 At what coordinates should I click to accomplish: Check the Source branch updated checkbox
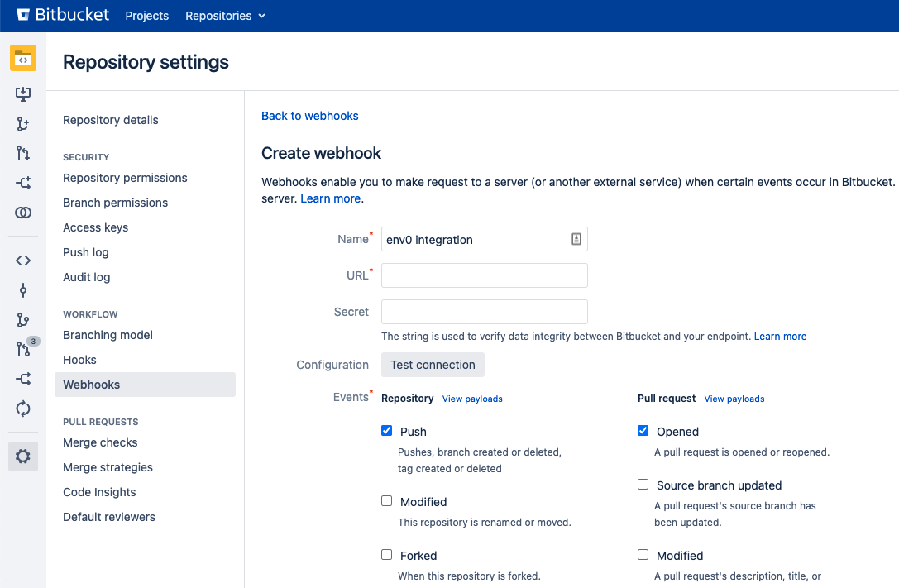(643, 485)
